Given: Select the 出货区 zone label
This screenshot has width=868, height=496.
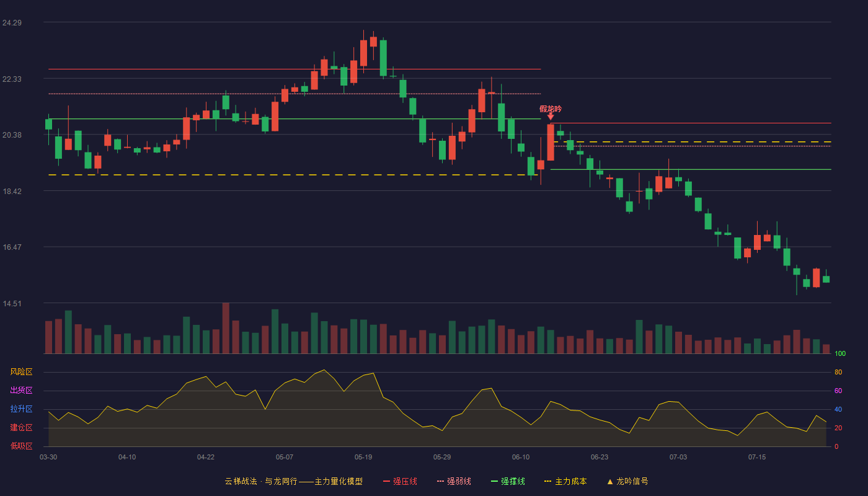Looking at the screenshot, I should pos(21,391).
